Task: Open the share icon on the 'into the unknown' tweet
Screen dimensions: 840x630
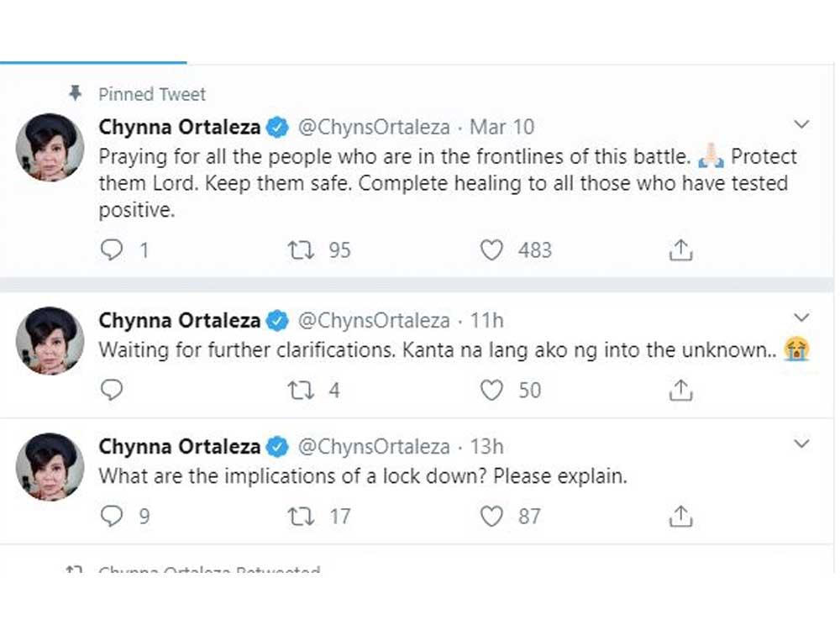Action: (680, 390)
